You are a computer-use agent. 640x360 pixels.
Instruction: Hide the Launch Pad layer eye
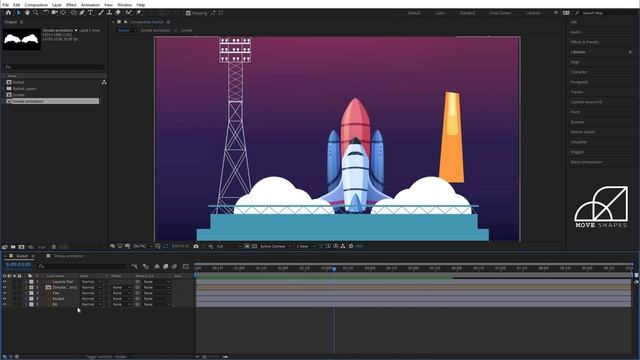click(x=4, y=282)
